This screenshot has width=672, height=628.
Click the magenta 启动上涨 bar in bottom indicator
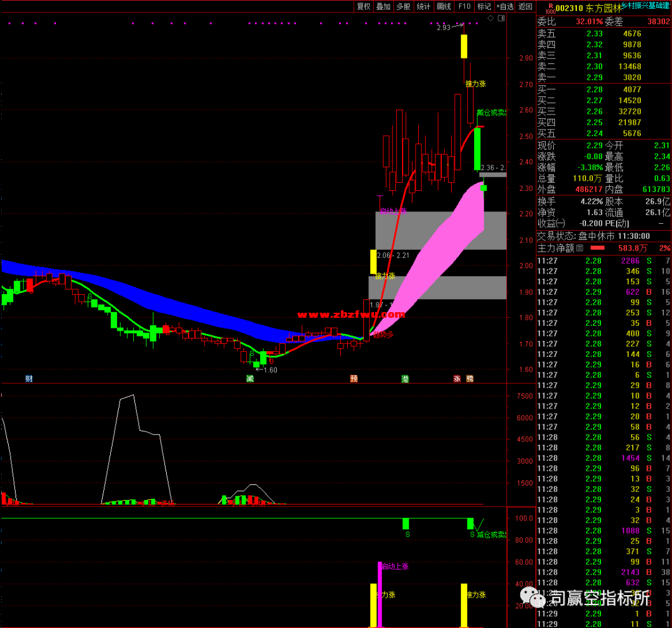pyautogui.click(x=380, y=594)
